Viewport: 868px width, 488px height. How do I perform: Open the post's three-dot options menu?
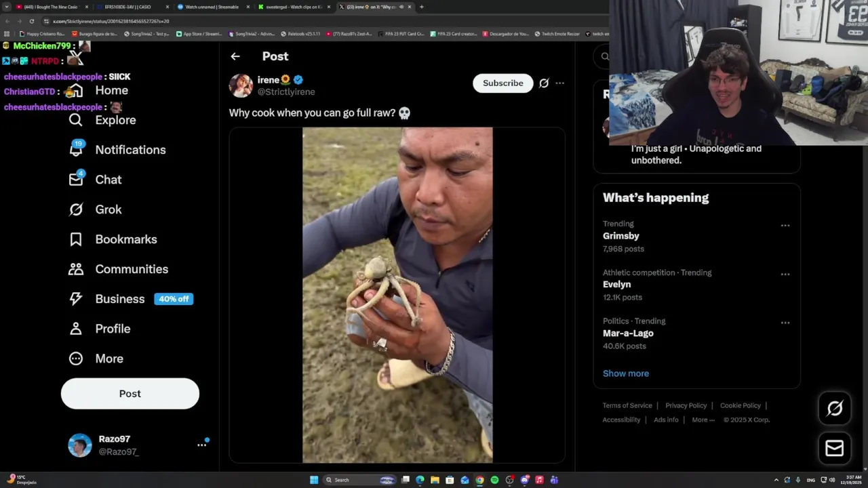click(559, 83)
